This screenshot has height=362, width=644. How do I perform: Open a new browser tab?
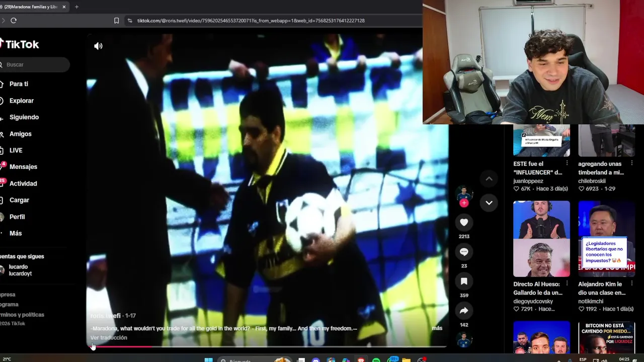76,7
